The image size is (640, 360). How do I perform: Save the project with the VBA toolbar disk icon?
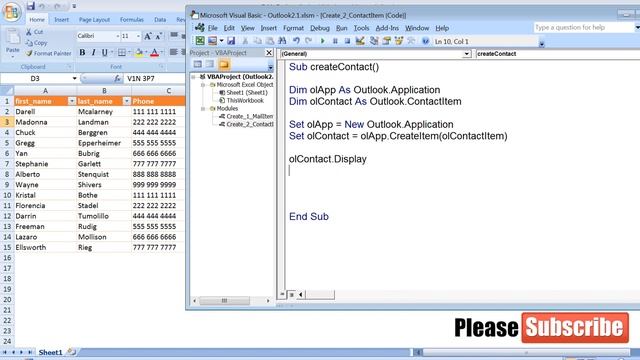231,41
